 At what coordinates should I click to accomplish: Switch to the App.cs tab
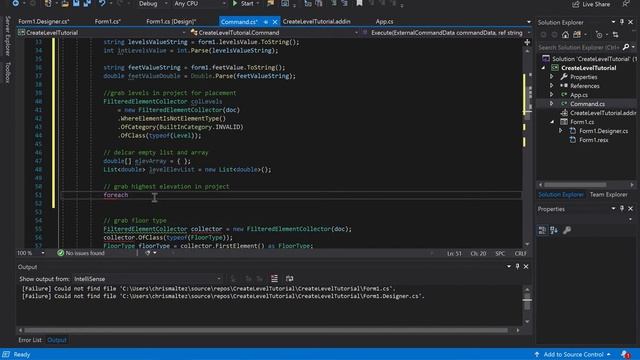pyautogui.click(x=384, y=21)
